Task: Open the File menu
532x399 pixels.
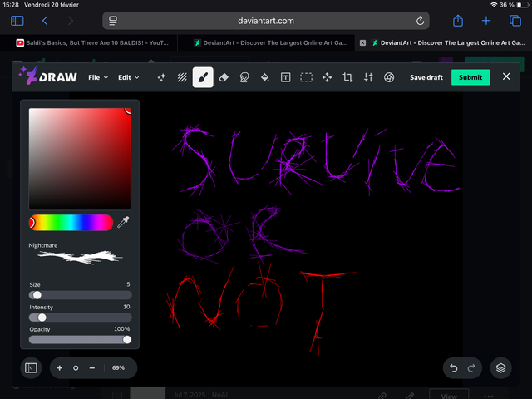Action: click(x=97, y=77)
